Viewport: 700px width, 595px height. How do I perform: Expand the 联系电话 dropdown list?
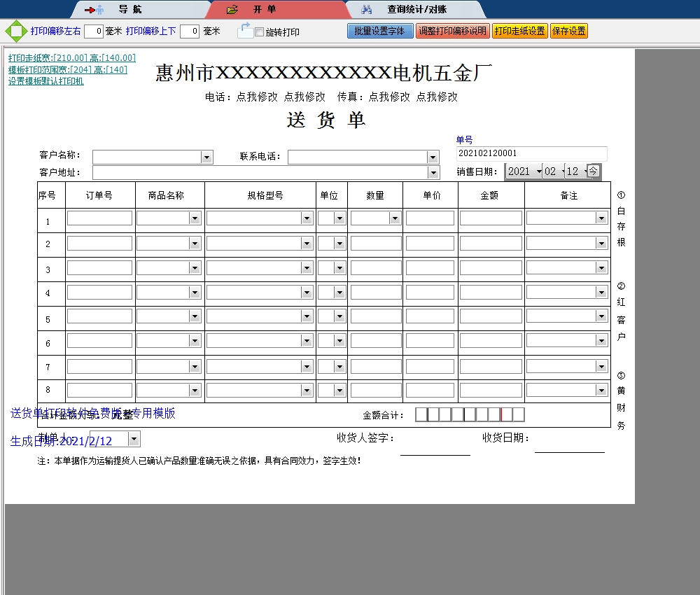click(x=433, y=157)
